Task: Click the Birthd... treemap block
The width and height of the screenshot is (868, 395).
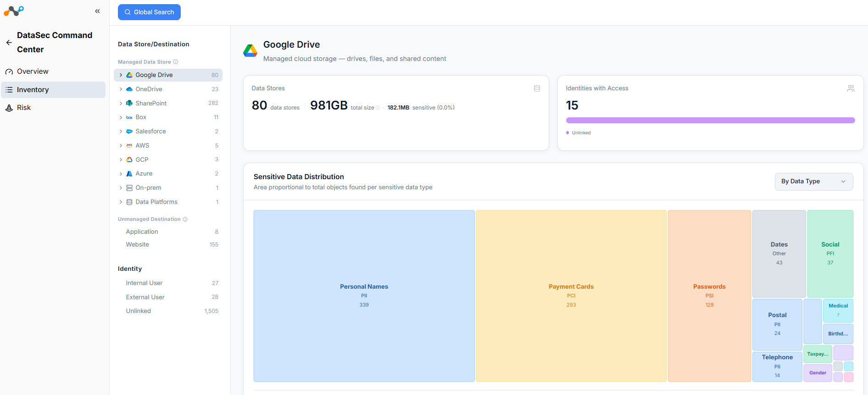Action: coord(838,334)
